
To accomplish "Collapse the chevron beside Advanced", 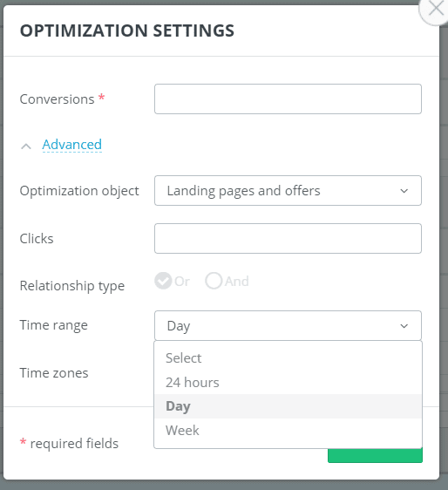I will [26, 146].
